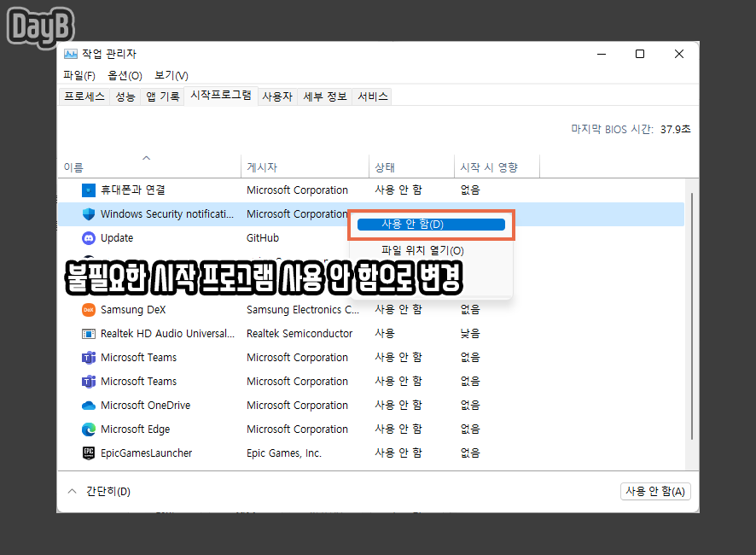Choose 사용 안 함(D) in context menu
Image resolution: width=756 pixels, height=555 pixels.
(x=431, y=225)
